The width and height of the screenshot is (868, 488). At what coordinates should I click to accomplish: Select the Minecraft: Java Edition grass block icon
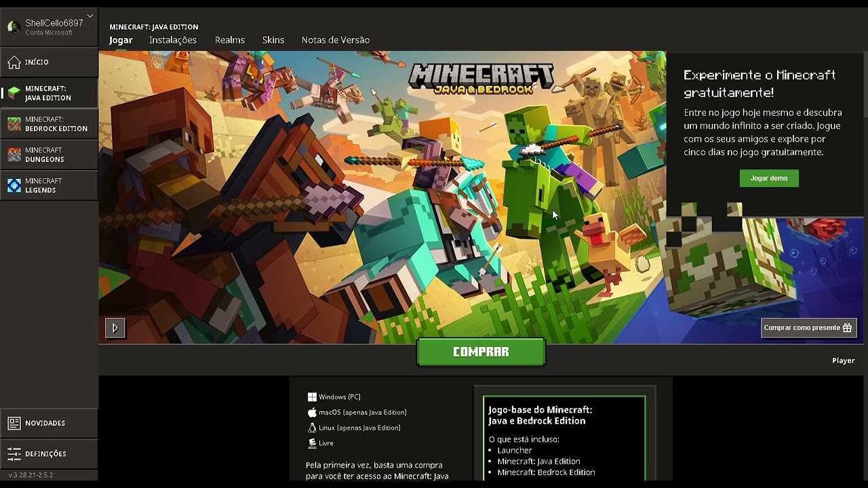pyautogui.click(x=14, y=93)
